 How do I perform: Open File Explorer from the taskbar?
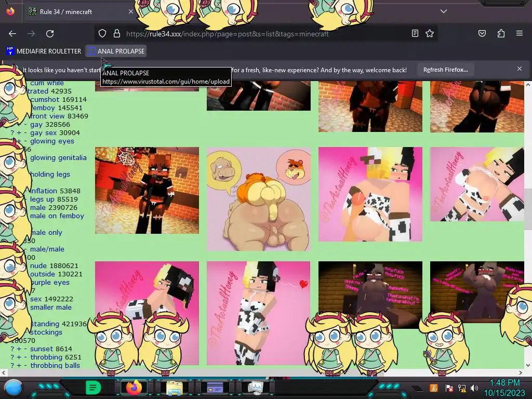[x=174, y=388]
